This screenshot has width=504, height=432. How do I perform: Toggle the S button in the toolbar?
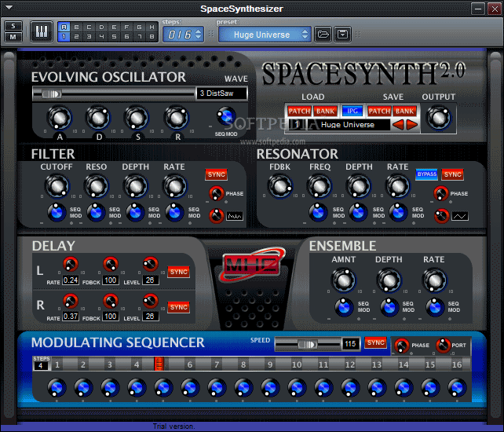tap(13, 26)
